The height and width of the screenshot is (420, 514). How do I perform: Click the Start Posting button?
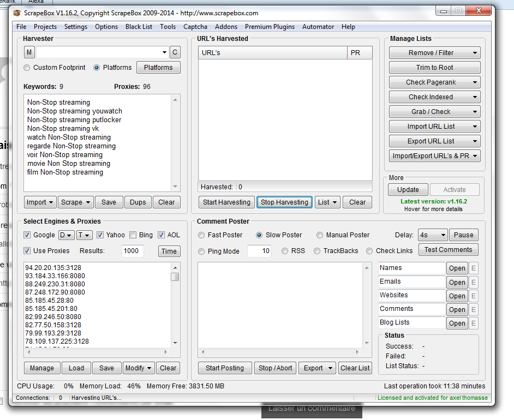[x=225, y=368]
